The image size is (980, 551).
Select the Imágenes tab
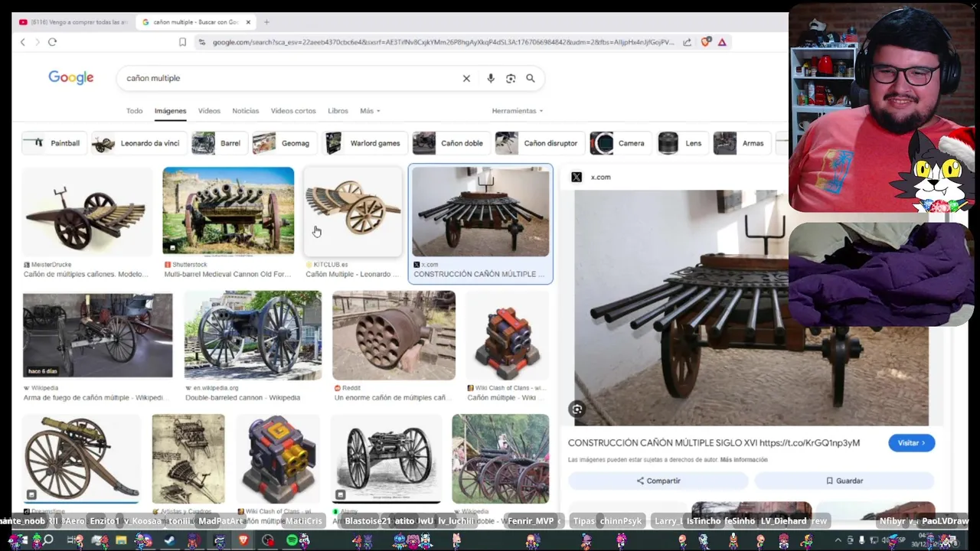pyautogui.click(x=171, y=111)
